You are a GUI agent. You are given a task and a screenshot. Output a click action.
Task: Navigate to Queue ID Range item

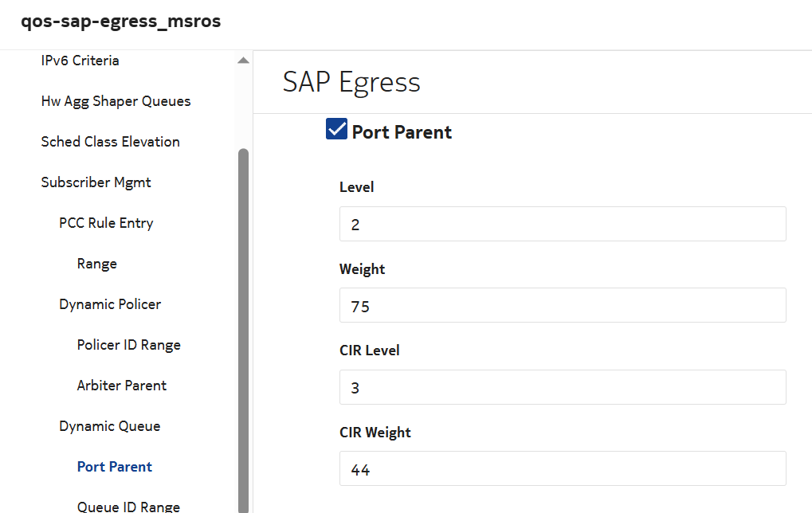[128, 506]
